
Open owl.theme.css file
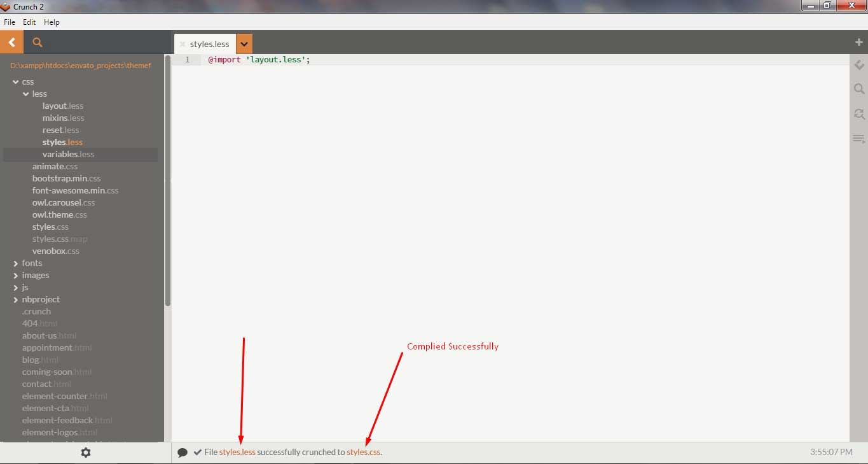coord(60,214)
